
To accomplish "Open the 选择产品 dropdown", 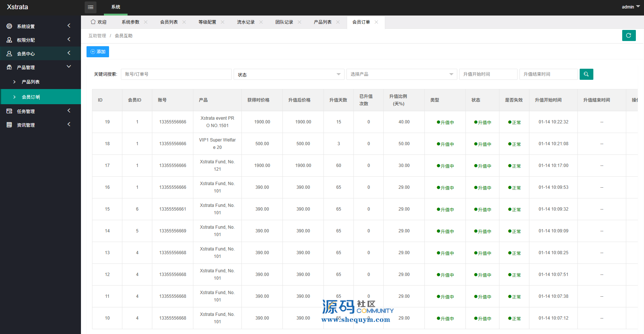I will 401,74.
